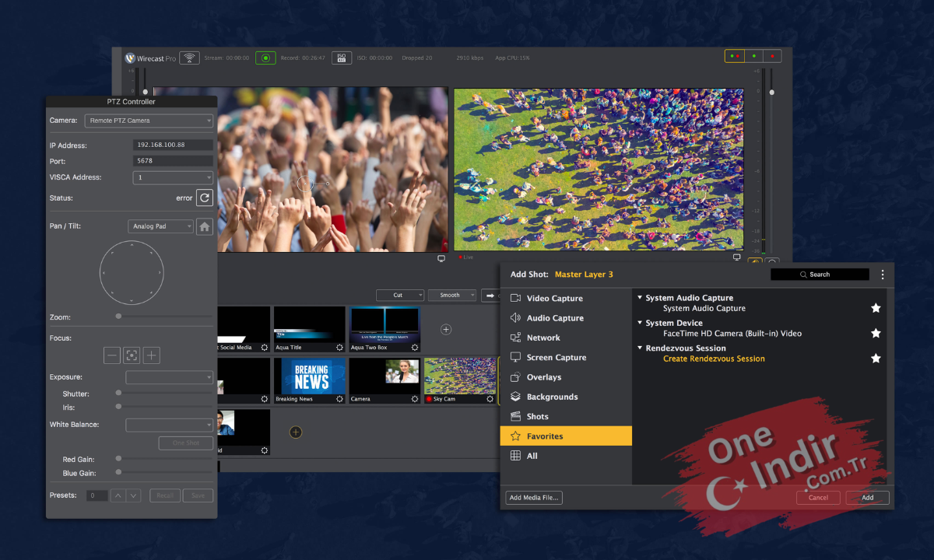
Task: Click the Add Media File... button
Action: click(x=534, y=498)
